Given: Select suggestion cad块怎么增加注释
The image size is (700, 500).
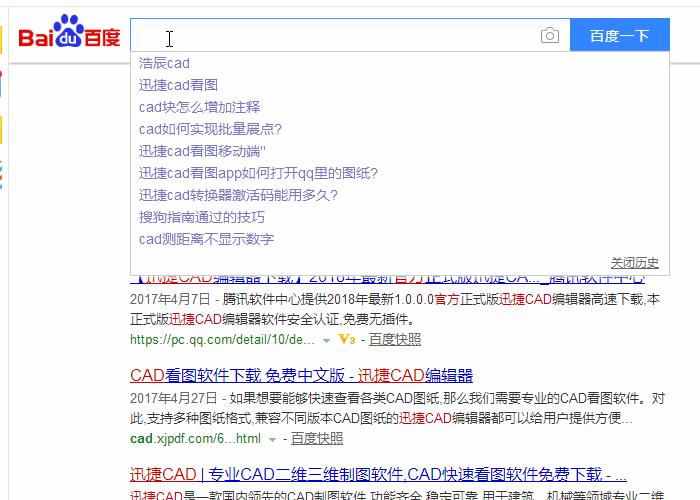Looking at the screenshot, I should point(200,107).
